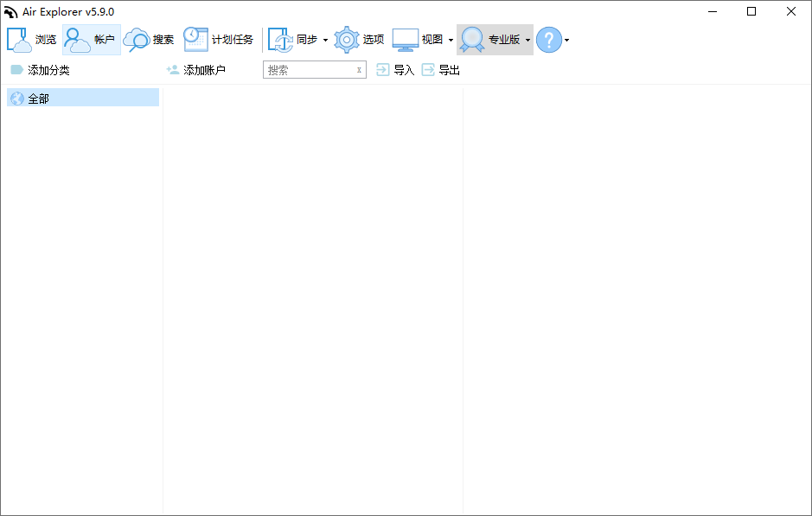Clear the search box with x
The width and height of the screenshot is (812, 516).
[359, 70]
